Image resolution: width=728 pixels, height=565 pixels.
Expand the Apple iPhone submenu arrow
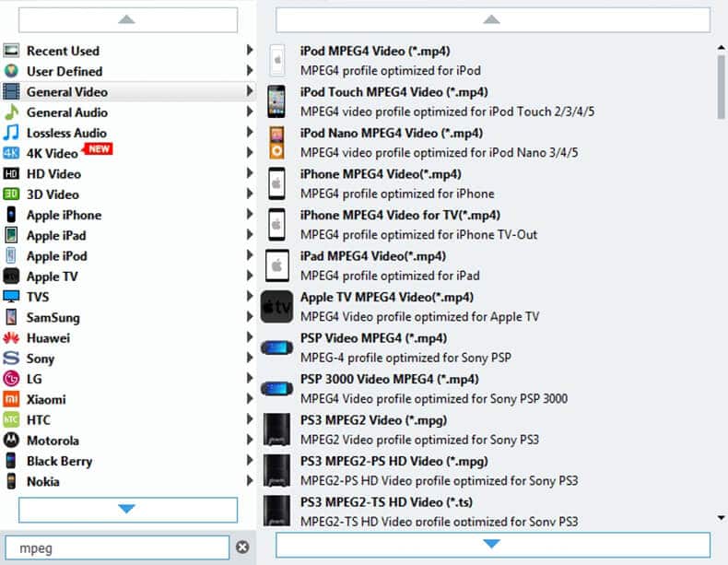(x=250, y=215)
